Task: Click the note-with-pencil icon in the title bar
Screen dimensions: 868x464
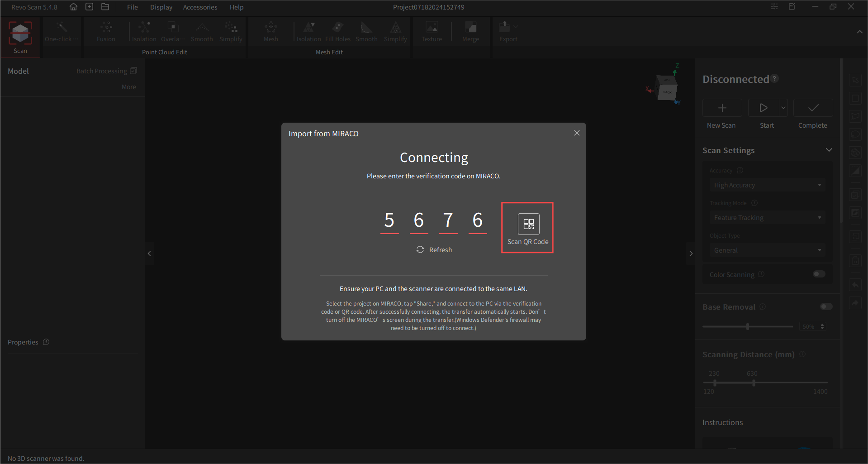Action: 792,7
